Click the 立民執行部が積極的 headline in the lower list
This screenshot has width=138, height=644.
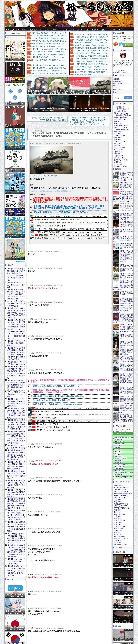click(x=70, y=381)
